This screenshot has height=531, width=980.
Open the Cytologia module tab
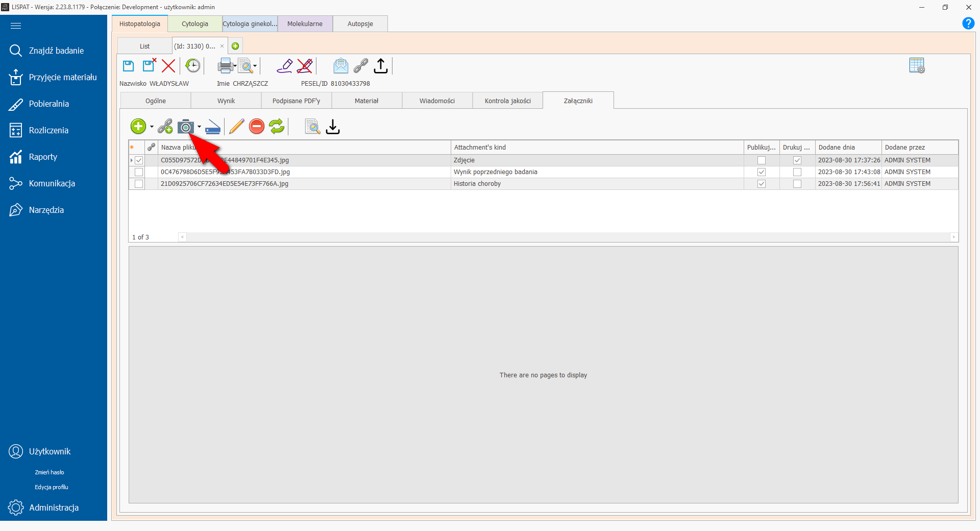coord(195,24)
